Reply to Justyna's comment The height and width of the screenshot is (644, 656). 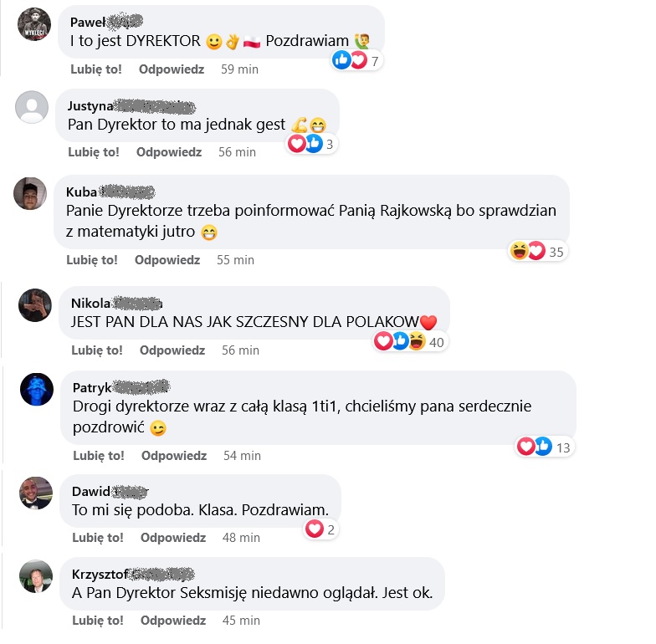point(169,152)
